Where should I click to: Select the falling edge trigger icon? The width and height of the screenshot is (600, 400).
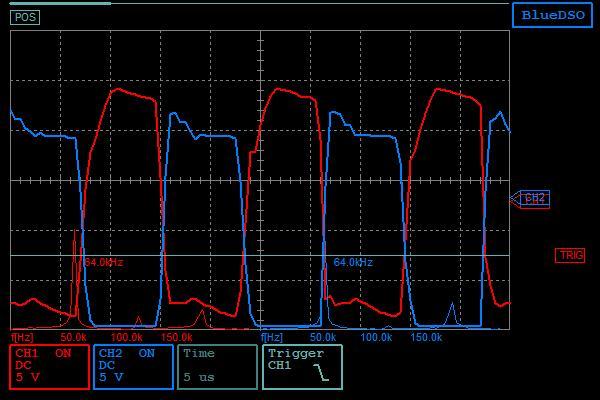pos(321,372)
